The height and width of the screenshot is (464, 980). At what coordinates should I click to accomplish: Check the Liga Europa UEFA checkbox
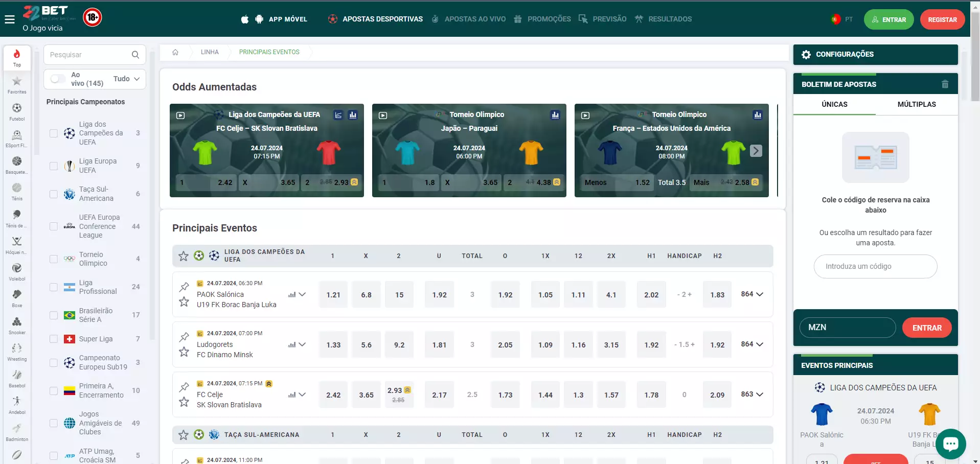54,166
